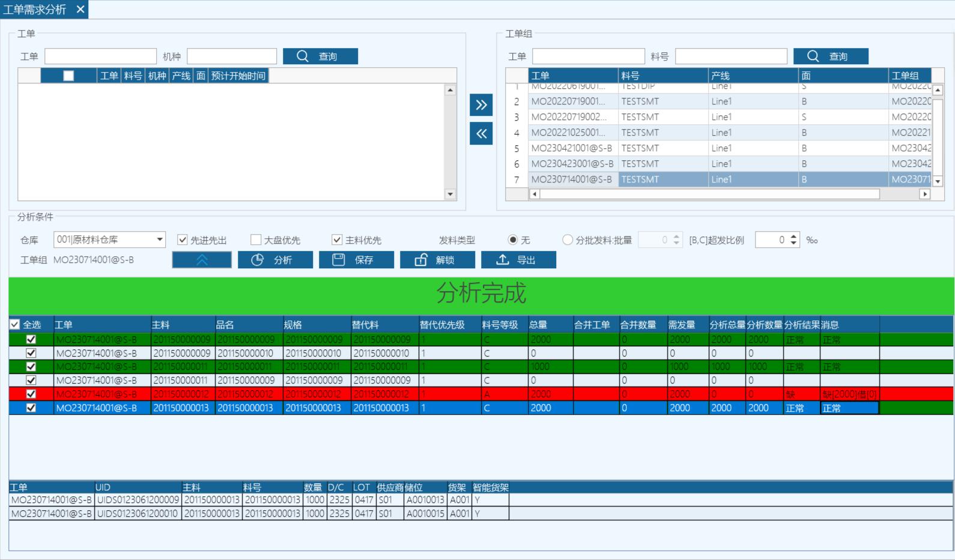Move work orders right with double-arrow icon
This screenshot has height=560, width=955.
[x=481, y=105]
